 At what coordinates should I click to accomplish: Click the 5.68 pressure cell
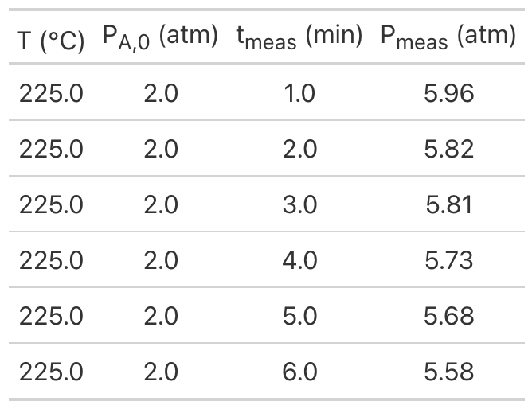(448, 316)
